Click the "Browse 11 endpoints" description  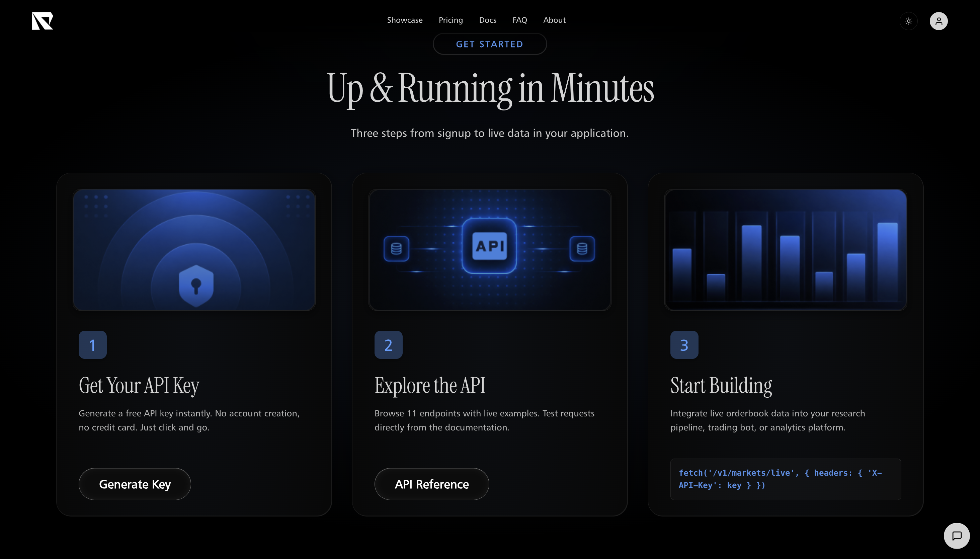tap(484, 420)
